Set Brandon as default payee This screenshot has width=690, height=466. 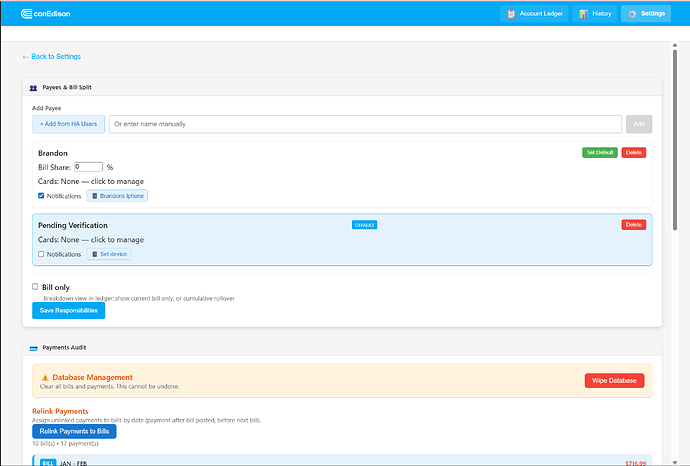point(599,152)
